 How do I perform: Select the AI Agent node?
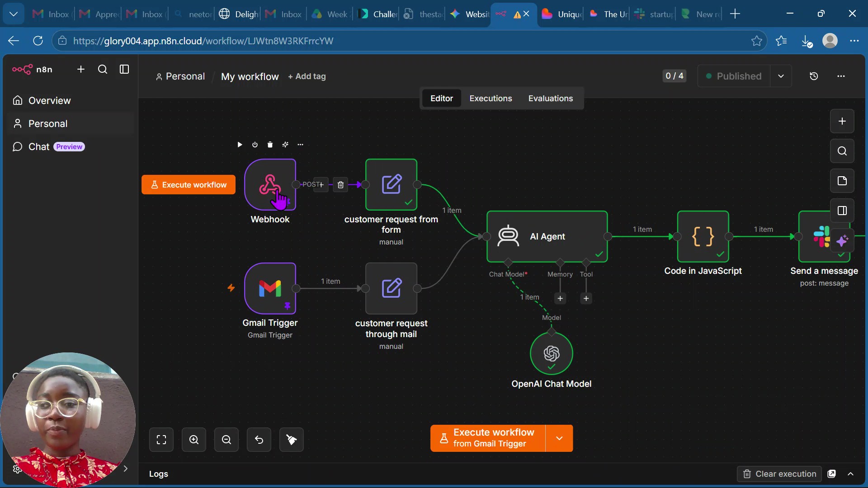click(x=547, y=236)
